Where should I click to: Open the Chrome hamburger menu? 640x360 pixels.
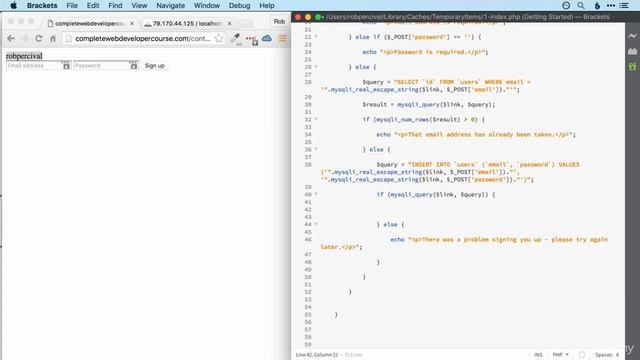(x=283, y=38)
